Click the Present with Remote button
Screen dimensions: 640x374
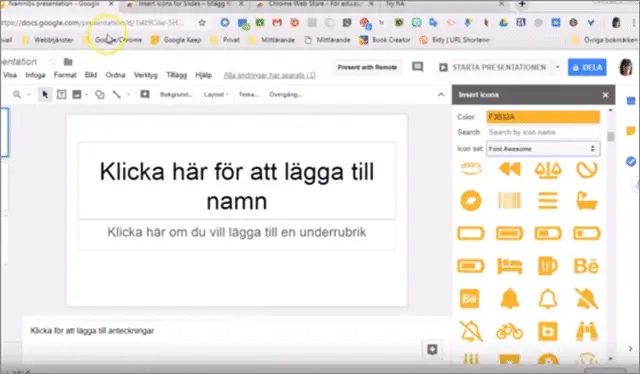(367, 67)
